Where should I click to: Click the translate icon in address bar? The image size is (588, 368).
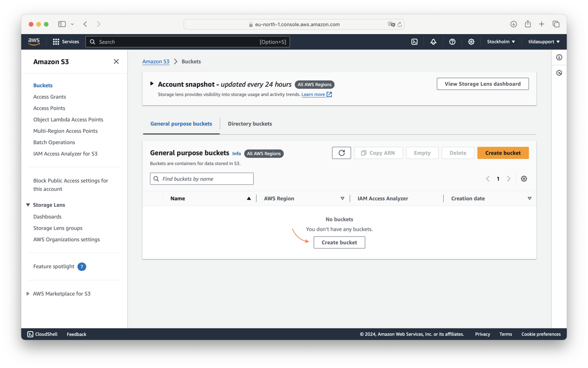point(391,24)
